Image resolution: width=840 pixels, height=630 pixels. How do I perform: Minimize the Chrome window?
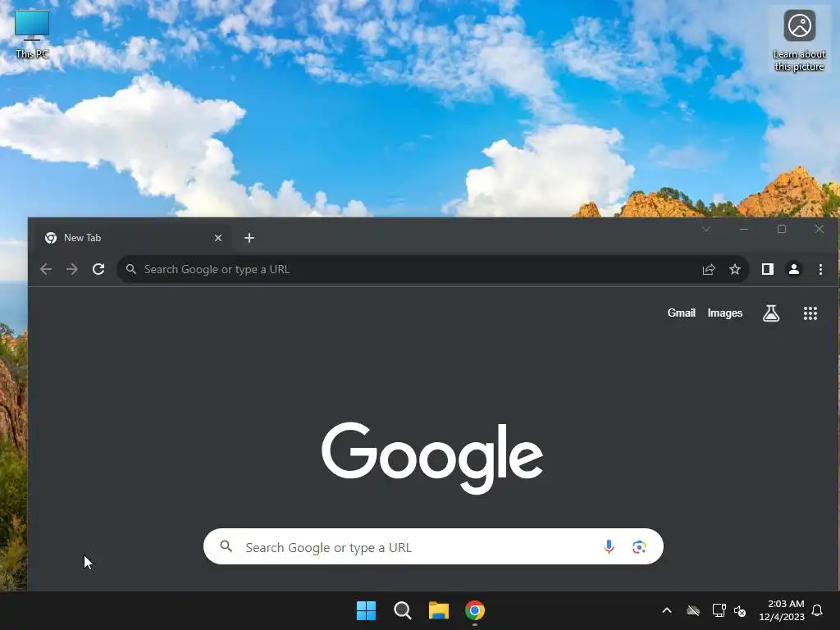click(743, 230)
